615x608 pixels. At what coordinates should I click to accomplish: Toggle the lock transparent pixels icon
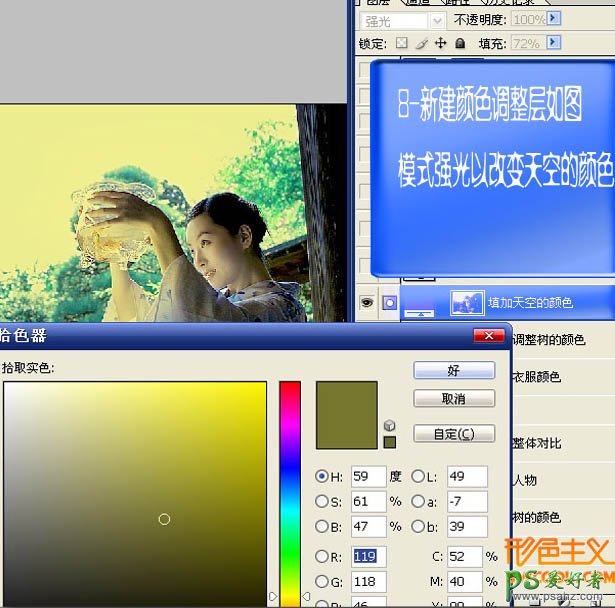[x=402, y=44]
